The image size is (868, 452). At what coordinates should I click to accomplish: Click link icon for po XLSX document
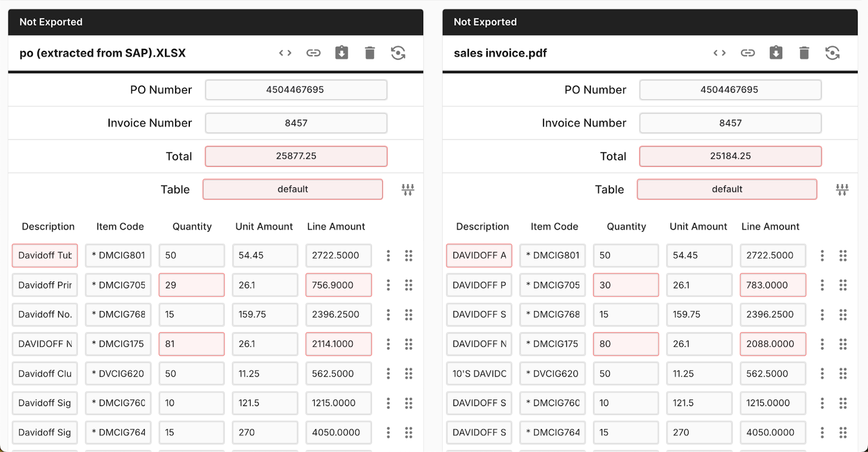pos(314,53)
